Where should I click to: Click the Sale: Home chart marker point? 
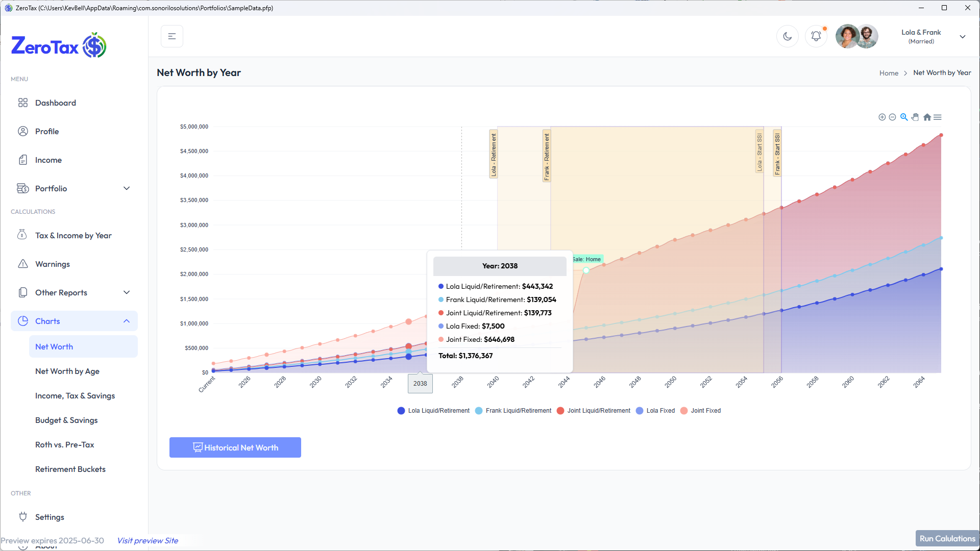586,270
